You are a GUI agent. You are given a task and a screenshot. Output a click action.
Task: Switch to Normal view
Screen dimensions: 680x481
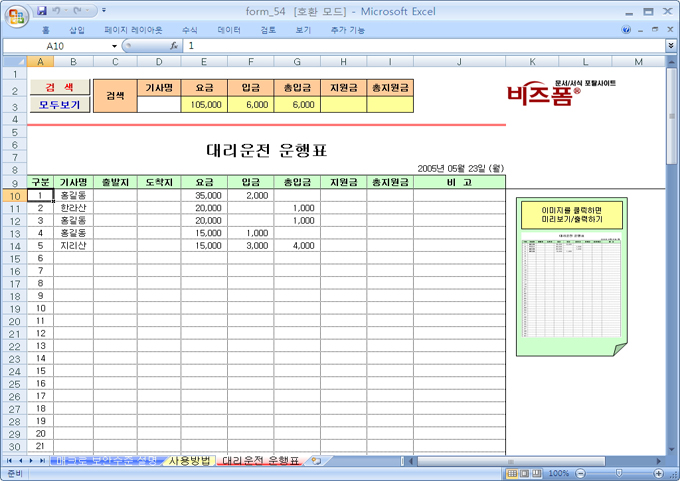click(x=512, y=473)
